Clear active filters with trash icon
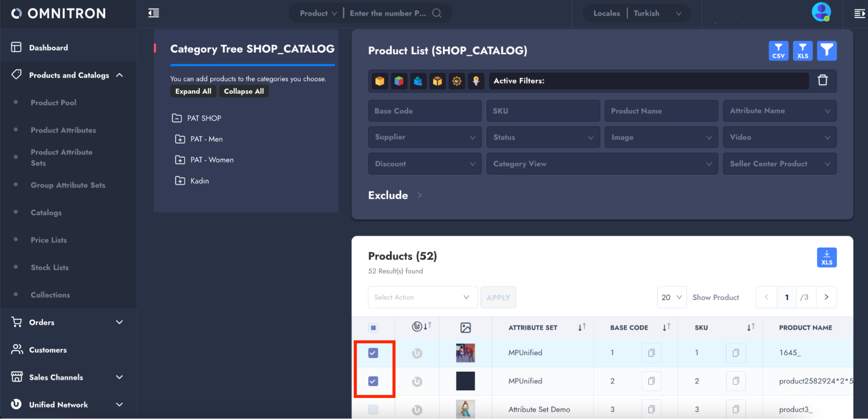The width and height of the screenshot is (868, 419). 822,80
